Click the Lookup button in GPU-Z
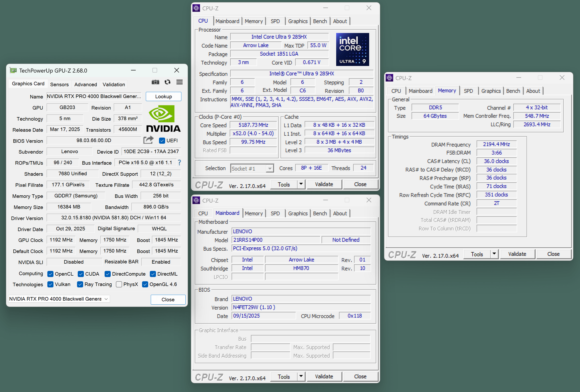The height and width of the screenshot is (392, 580). coord(163,97)
